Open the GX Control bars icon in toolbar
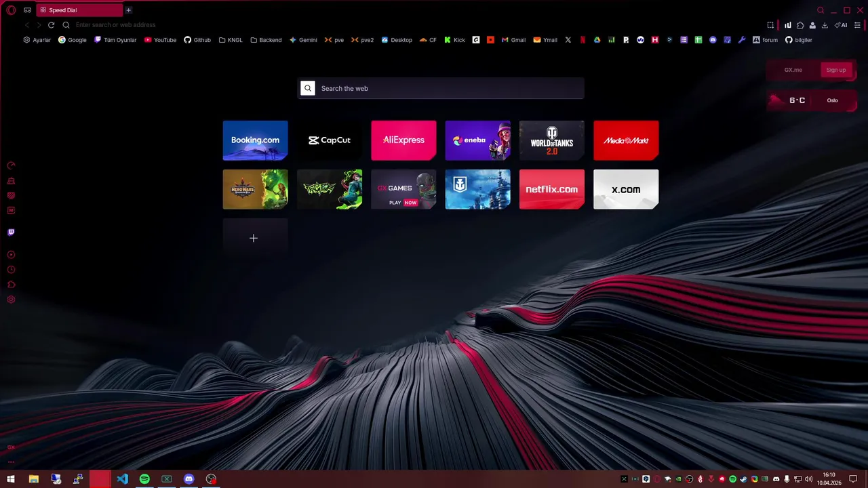The image size is (868, 488). pyautogui.click(x=787, y=25)
